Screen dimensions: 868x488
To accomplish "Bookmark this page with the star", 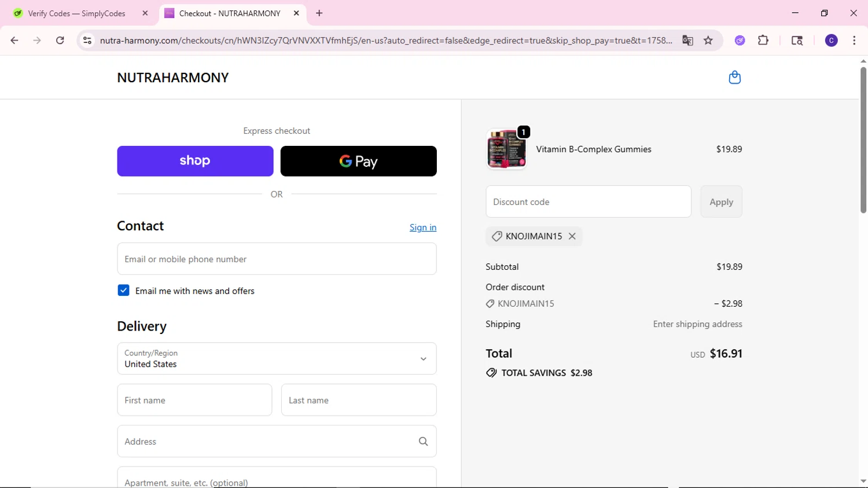I will (708, 41).
